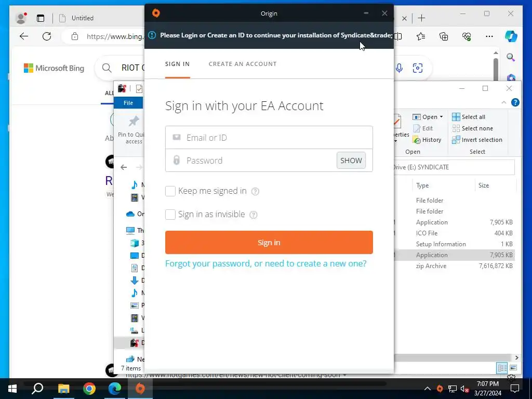Open File Explorer from taskbar
Image resolution: width=532 pixels, height=399 pixels.
tap(63, 389)
